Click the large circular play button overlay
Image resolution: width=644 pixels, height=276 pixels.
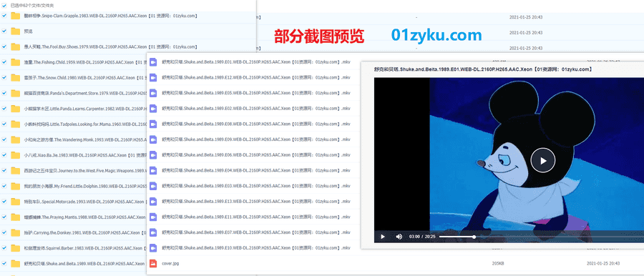(542, 160)
